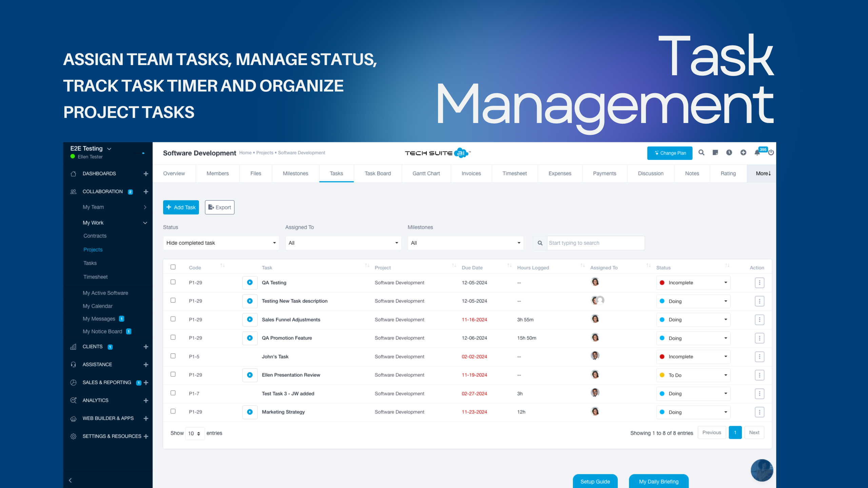
Task: Open notifications bell with 395 badge
Action: tap(757, 153)
